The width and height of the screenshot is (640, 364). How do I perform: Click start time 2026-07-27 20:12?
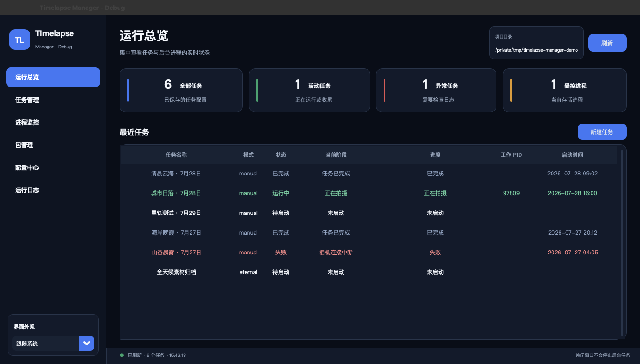573,233
